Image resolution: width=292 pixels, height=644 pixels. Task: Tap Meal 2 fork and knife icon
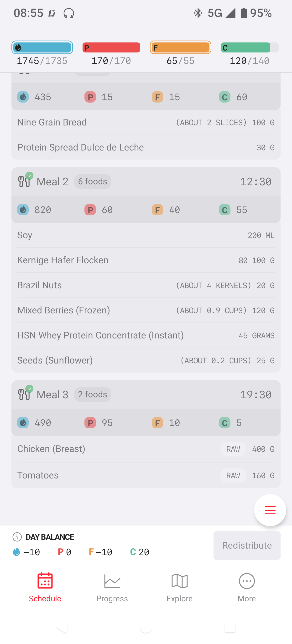tap(24, 181)
